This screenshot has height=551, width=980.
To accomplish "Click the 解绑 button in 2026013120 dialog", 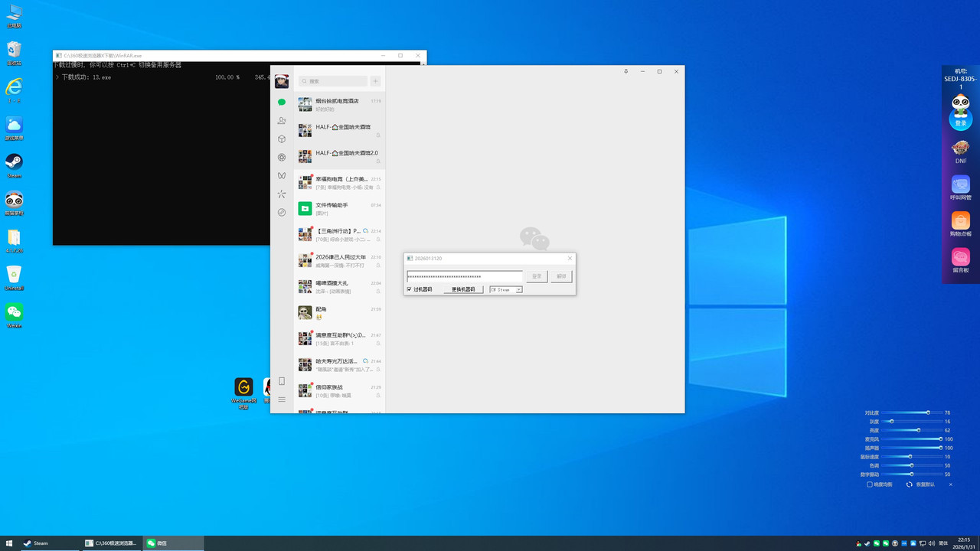I will [561, 276].
